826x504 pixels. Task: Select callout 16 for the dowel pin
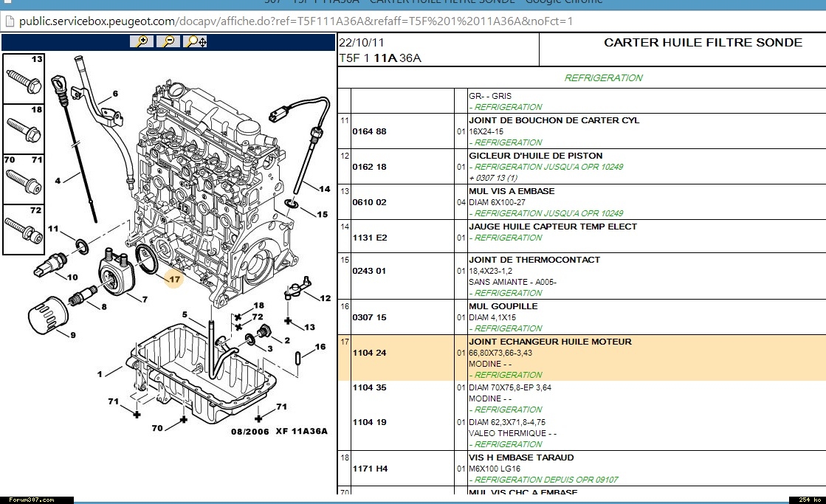coord(320,347)
